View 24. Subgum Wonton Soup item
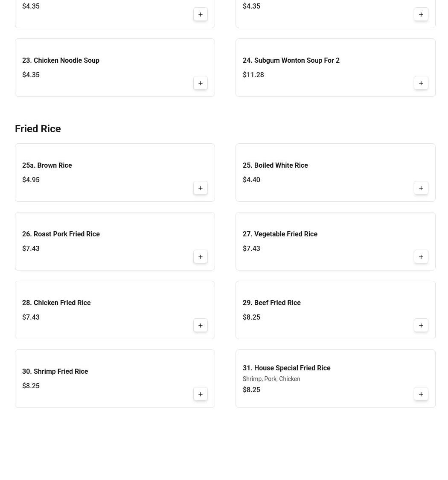Viewport: 448px width, 480px height. [291, 61]
